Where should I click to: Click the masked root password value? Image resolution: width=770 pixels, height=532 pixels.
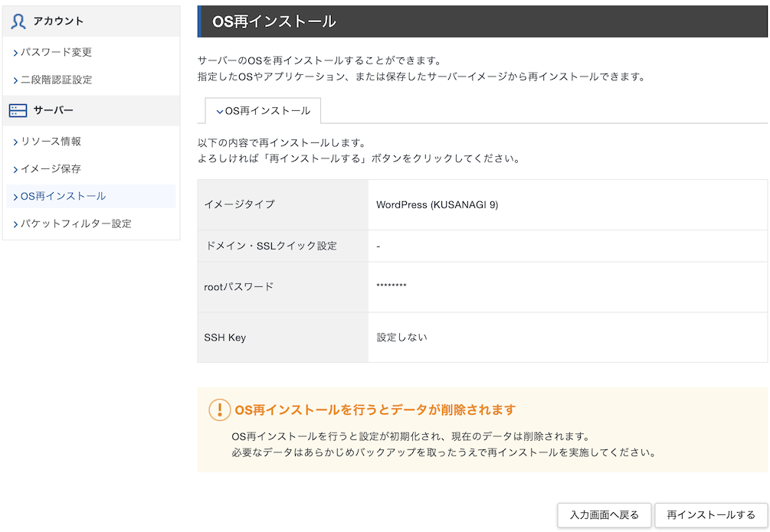[392, 287]
